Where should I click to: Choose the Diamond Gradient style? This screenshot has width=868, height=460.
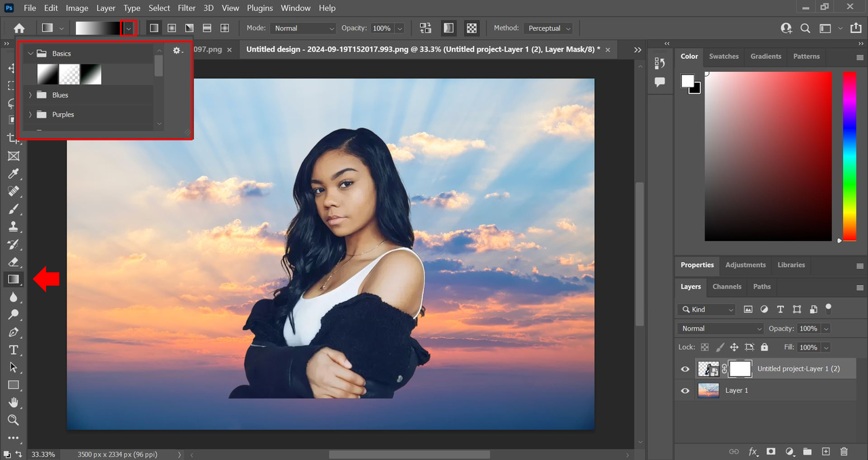224,28
